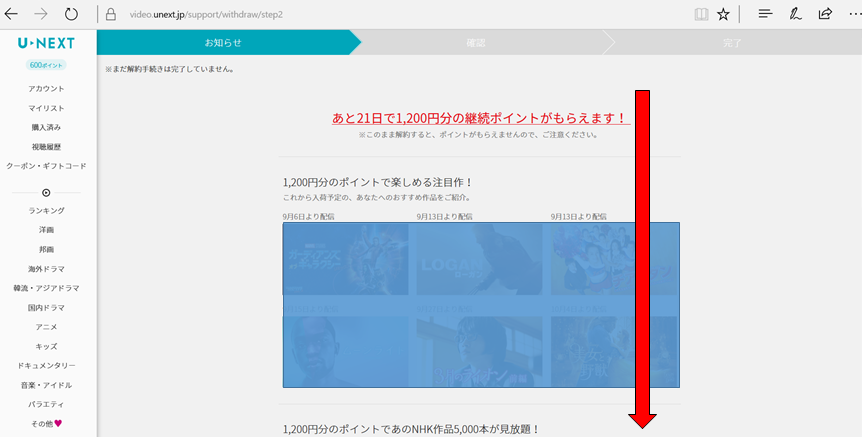The image size is (862, 437).
Task: Click the browser back arrow
Action: (11, 14)
